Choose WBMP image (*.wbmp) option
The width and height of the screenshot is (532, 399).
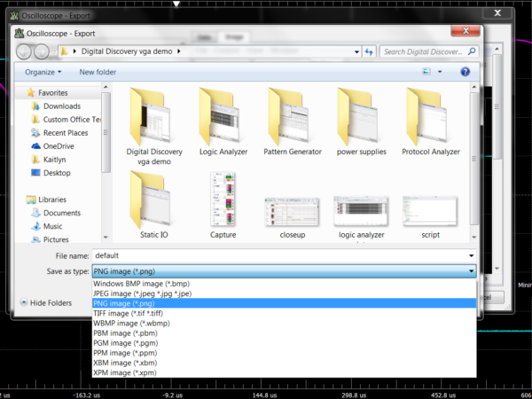tap(285, 323)
